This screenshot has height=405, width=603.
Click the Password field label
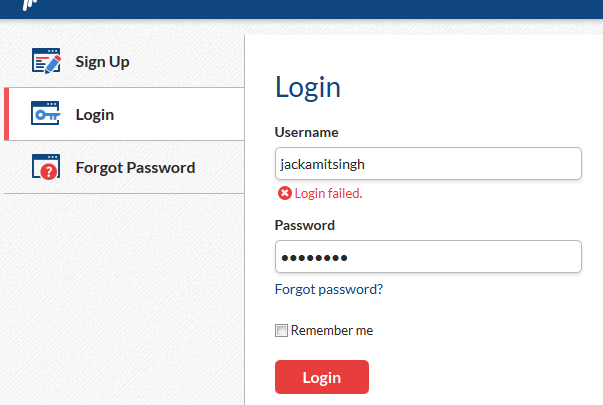coord(305,225)
